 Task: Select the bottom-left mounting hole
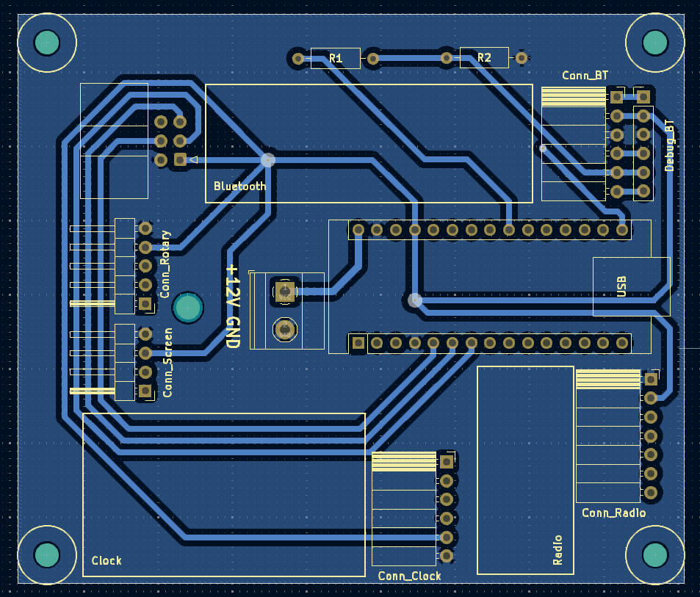47,554
